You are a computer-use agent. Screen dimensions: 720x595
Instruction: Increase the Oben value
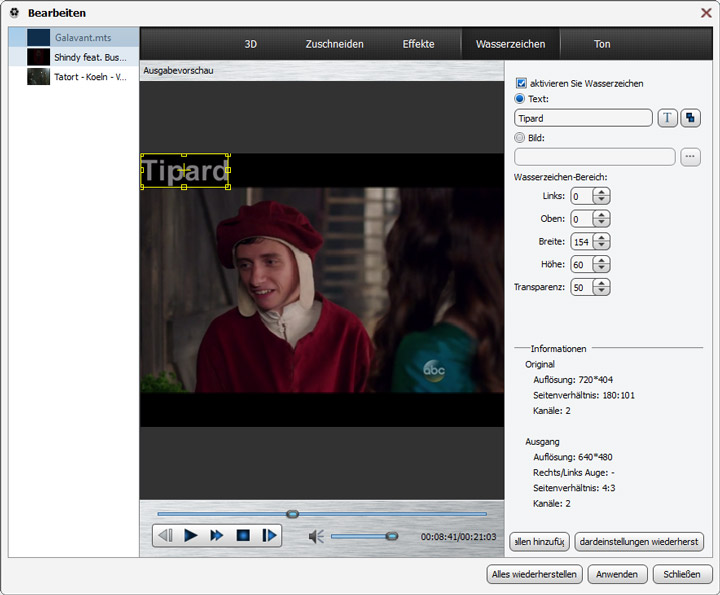[x=601, y=215]
